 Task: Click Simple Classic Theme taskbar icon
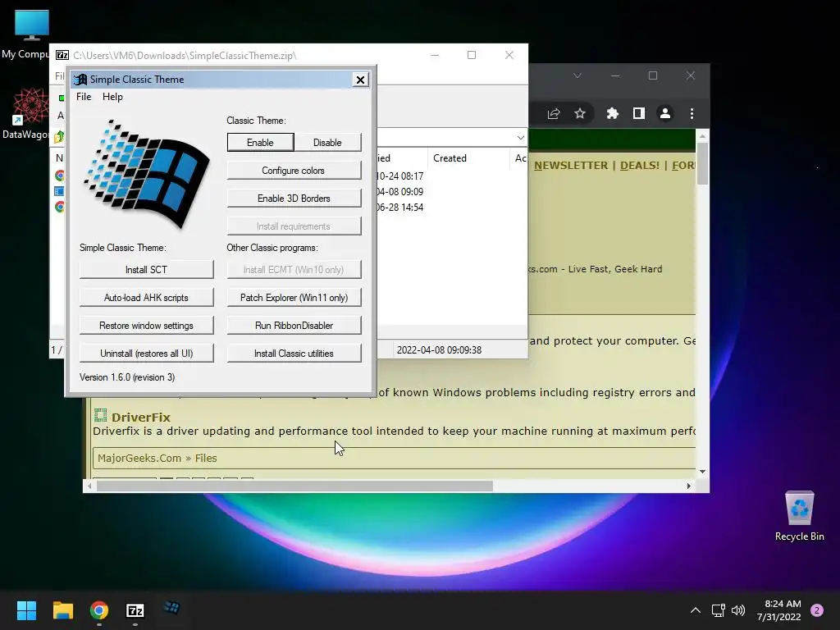click(171, 608)
